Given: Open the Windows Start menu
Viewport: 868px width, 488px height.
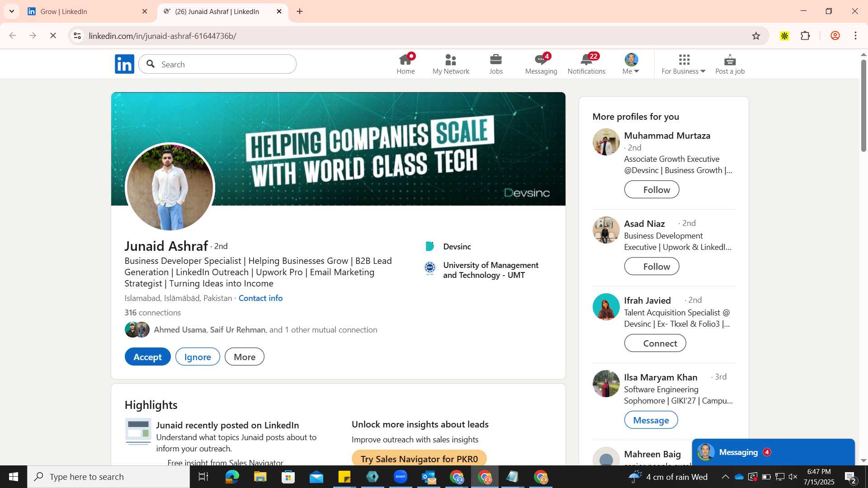Looking at the screenshot, I should click(13, 477).
